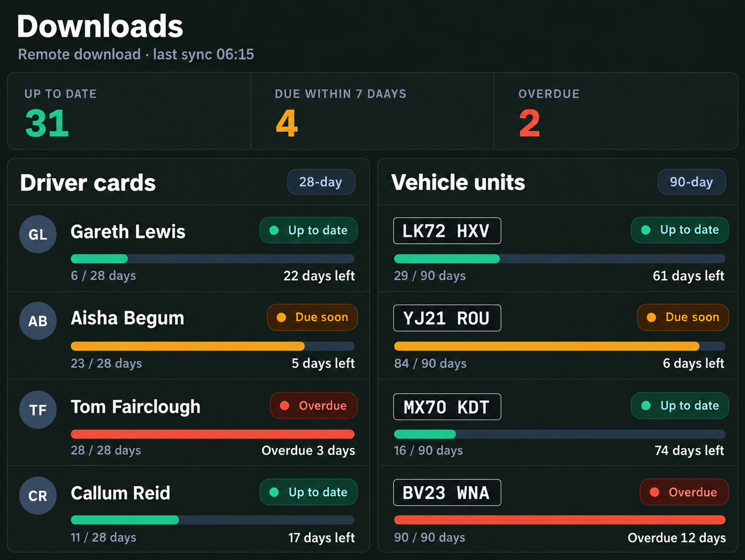Click the Vehicle units heading

(x=458, y=182)
